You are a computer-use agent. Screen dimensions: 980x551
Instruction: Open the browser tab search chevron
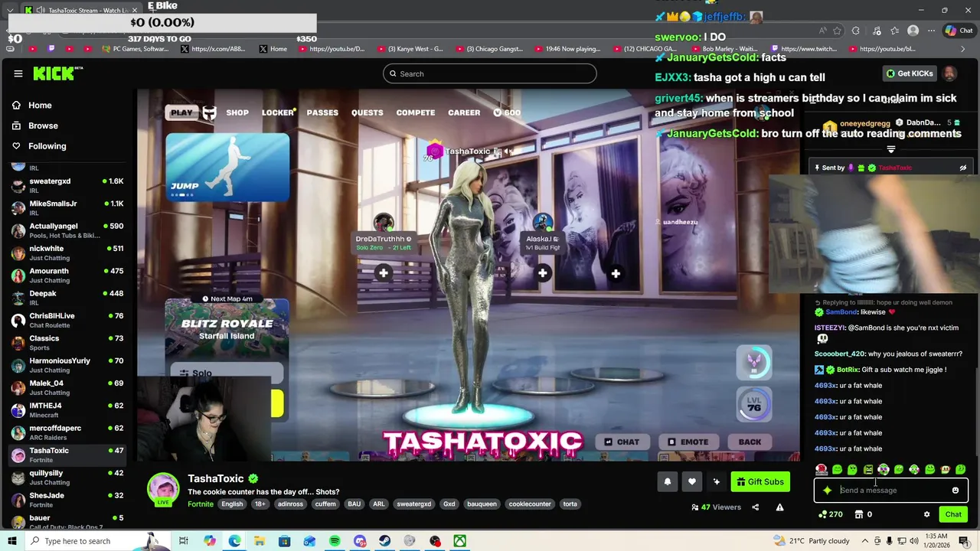tap(10, 10)
